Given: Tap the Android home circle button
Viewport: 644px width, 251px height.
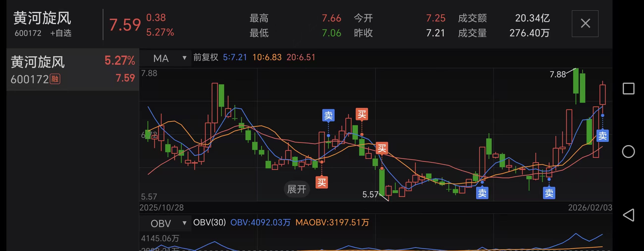Looking at the screenshot, I should [x=628, y=151].
